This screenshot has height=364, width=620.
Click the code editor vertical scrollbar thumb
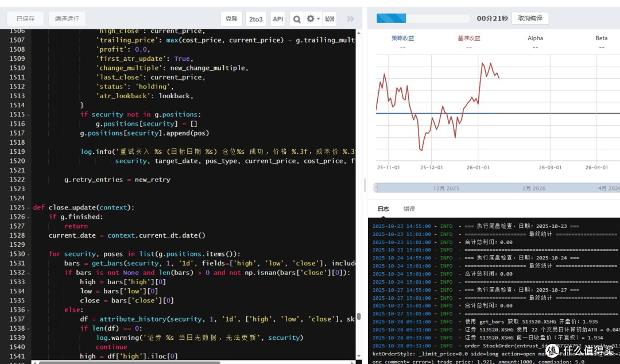coord(359,316)
